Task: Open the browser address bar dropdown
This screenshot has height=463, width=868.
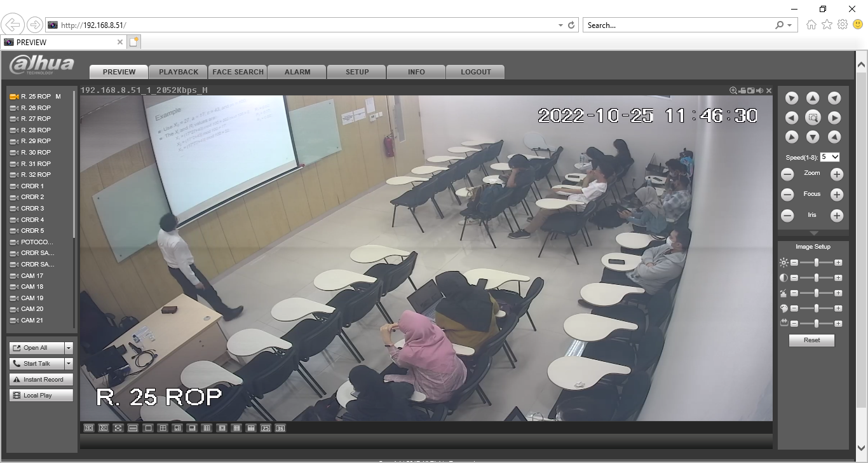Action: (x=560, y=25)
